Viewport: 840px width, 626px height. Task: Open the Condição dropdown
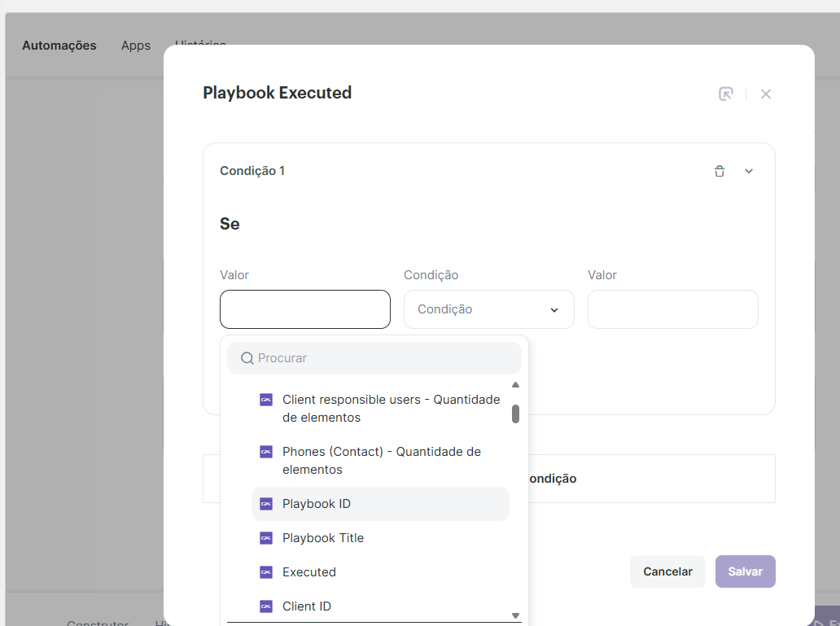pos(488,309)
